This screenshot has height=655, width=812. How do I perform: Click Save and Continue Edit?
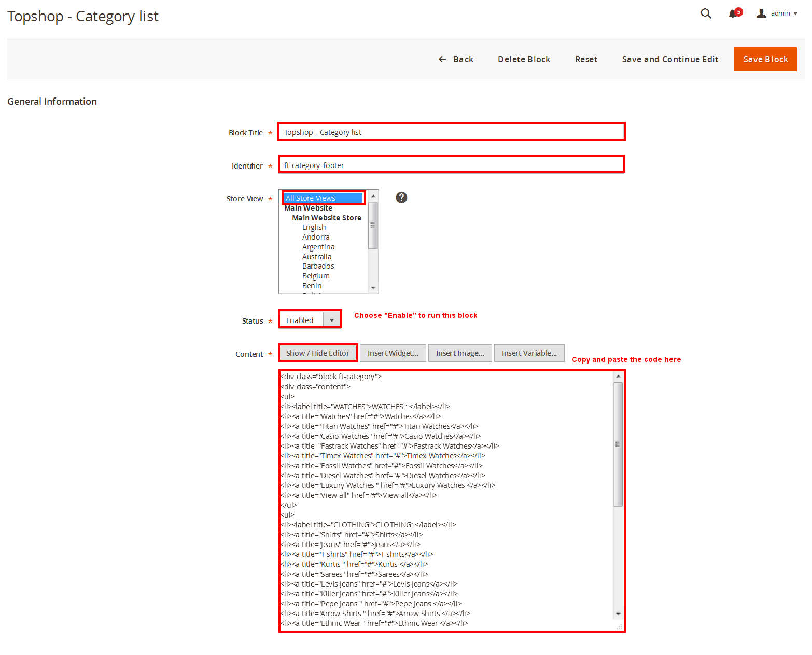tap(670, 59)
